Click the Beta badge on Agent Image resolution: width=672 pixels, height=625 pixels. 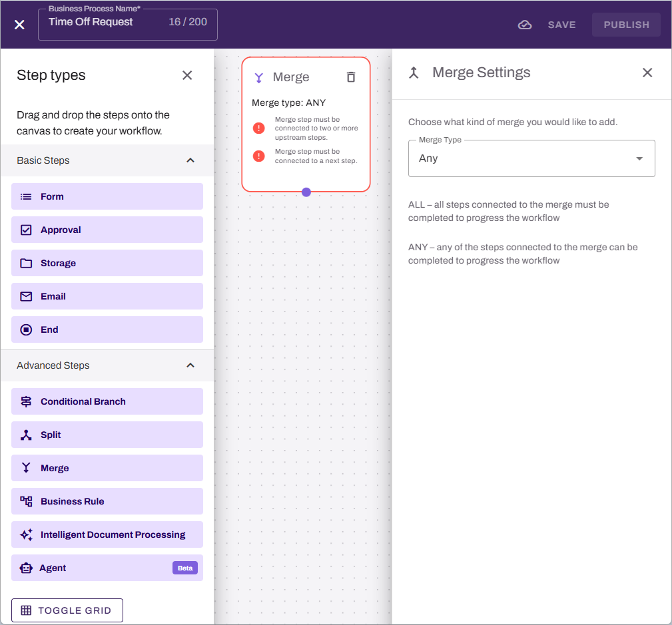pyautogui.click(x=185, y=568)
